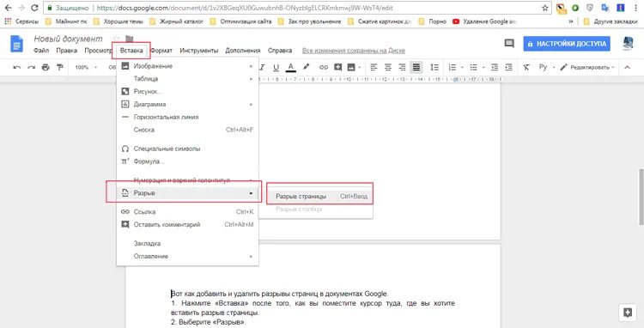
Task: Center align the text
Action: pos(388,67)
